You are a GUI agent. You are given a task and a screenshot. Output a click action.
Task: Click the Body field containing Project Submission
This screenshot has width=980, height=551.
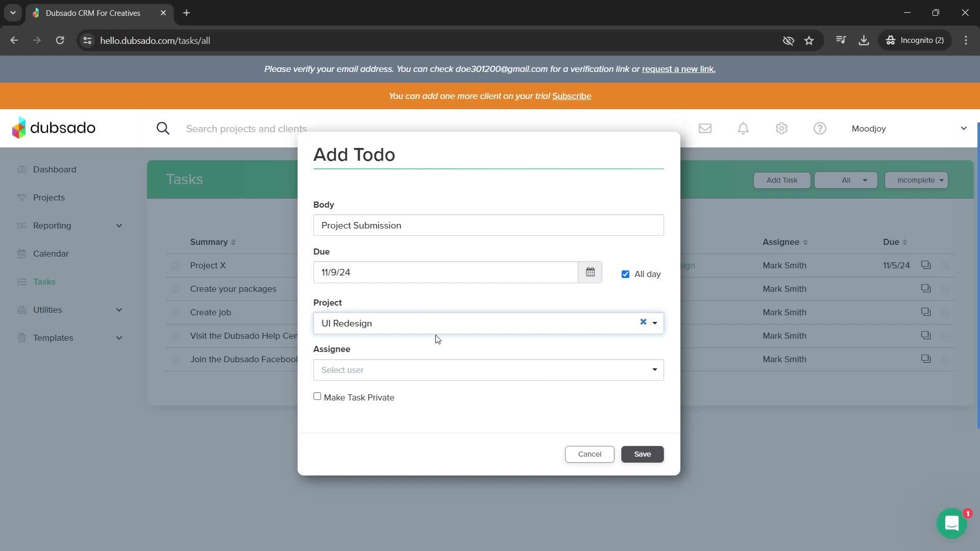(488, 225)
